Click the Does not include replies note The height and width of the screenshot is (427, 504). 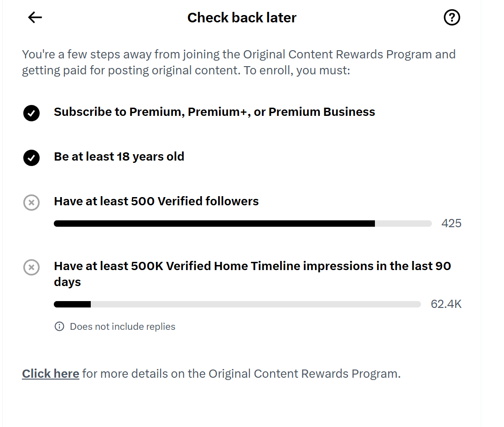[122, 326]
